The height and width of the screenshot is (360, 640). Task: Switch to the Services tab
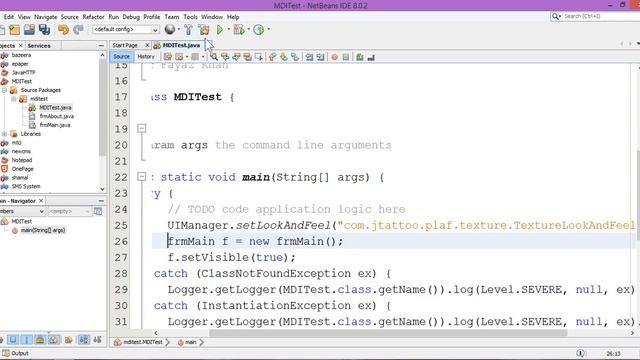[39, 46]
